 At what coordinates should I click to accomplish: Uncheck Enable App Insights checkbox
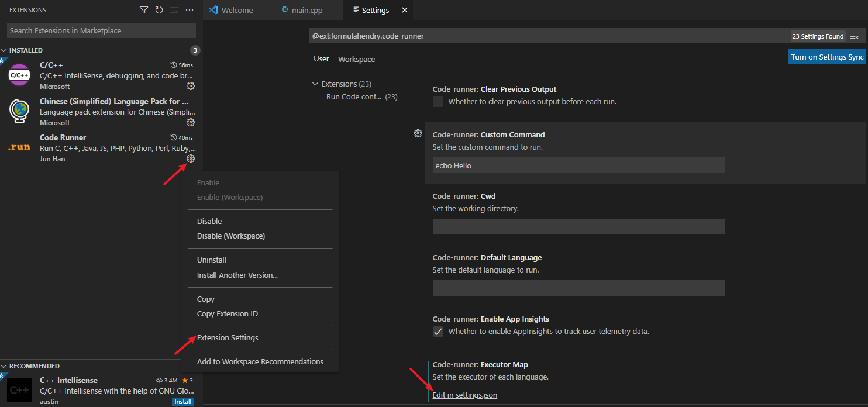[438, 332]
